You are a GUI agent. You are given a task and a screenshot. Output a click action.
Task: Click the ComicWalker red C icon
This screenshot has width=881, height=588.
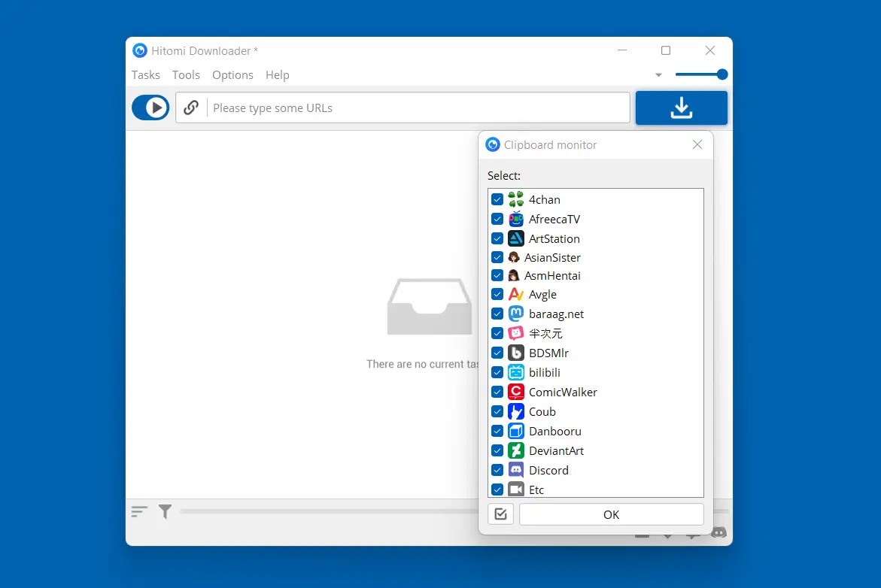[516, 392]
